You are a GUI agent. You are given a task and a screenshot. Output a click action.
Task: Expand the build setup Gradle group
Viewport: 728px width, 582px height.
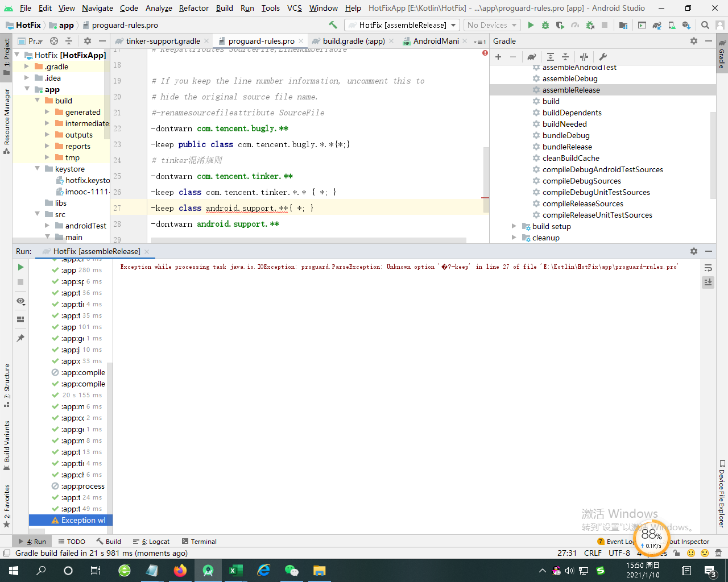(514, 226)
